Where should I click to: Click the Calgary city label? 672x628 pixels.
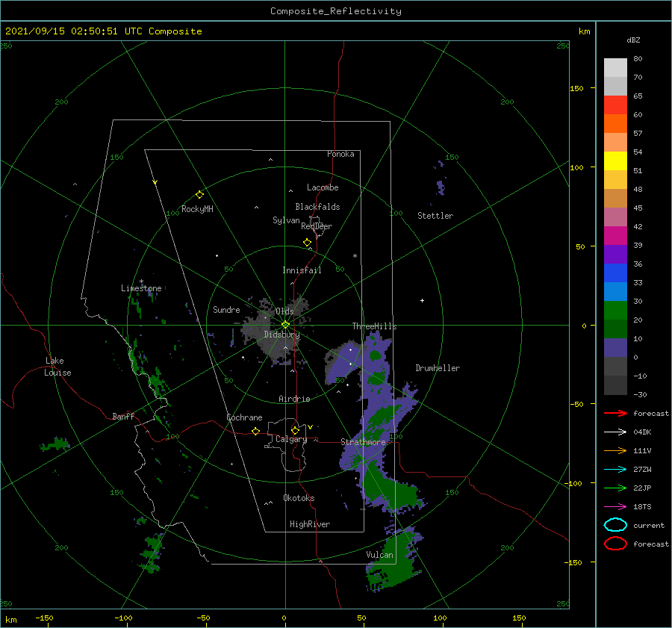pyautogui.click(x=291, y=439)
